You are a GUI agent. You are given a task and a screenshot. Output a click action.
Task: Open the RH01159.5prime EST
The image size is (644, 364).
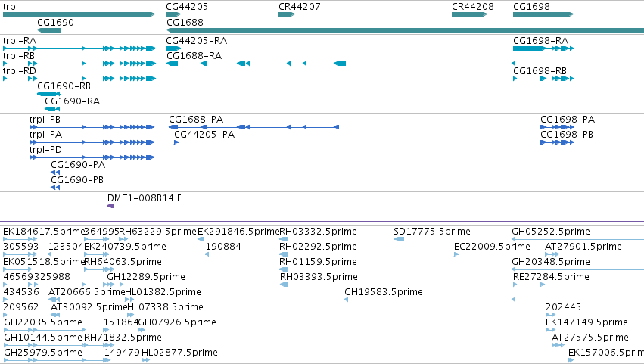pos(283,269)
